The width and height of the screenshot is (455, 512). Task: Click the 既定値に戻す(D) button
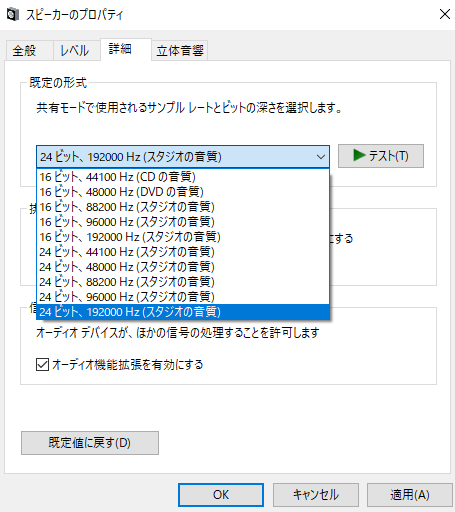tap(90, 443)
